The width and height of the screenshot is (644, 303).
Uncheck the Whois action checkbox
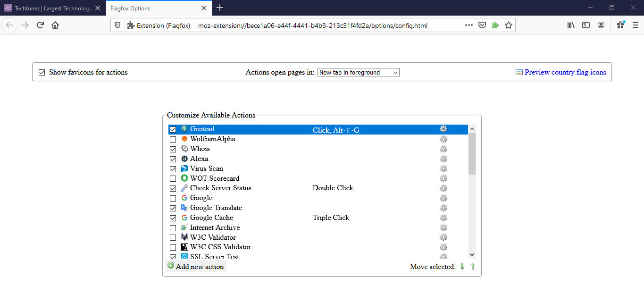click(173, 149)
